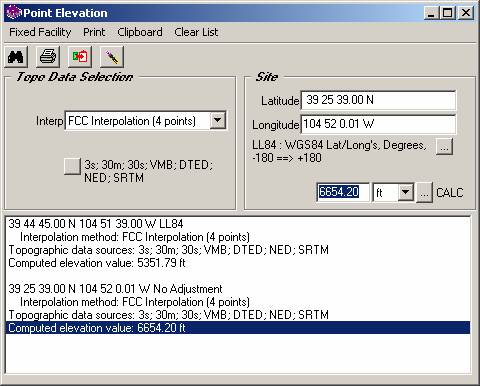This screenshot has width=480, height=386.
Task: Minimize the Point Elevation window
Action: pyautogui.click(x=431, y=13)
